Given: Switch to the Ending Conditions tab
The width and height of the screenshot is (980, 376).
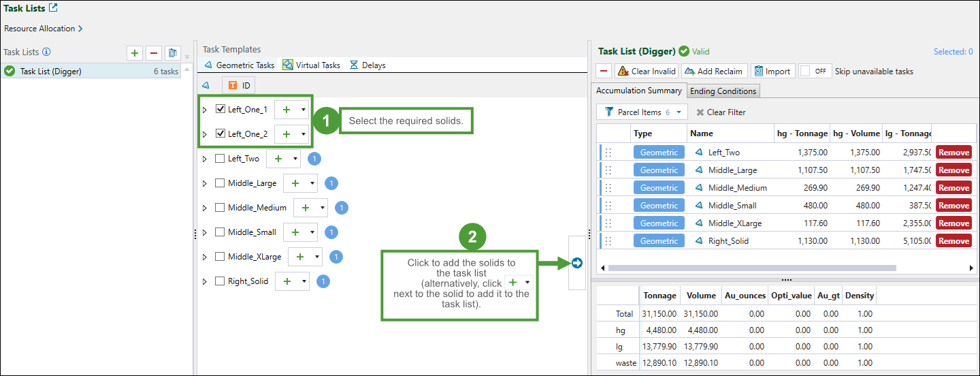Looking at the screenshot, I should click(722, 91).
